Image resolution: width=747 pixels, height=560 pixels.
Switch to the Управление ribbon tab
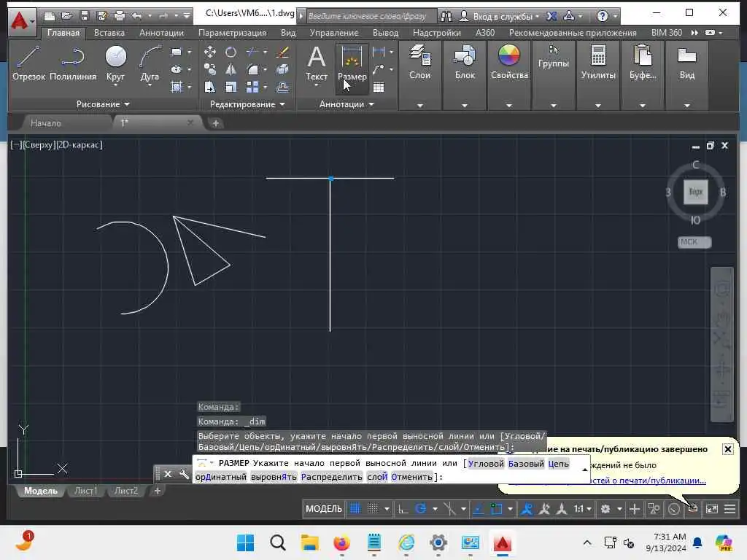coord(334,33)
